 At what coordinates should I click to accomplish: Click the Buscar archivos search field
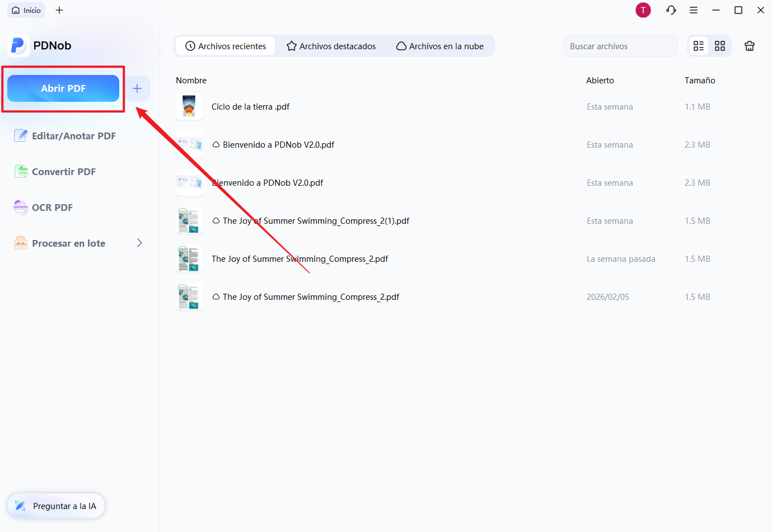tap(620, 46)
